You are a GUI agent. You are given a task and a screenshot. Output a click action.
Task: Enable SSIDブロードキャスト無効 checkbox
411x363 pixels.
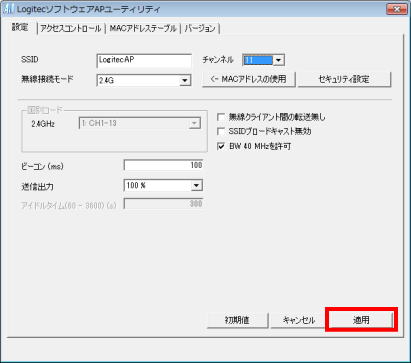(x=221, y=132)
